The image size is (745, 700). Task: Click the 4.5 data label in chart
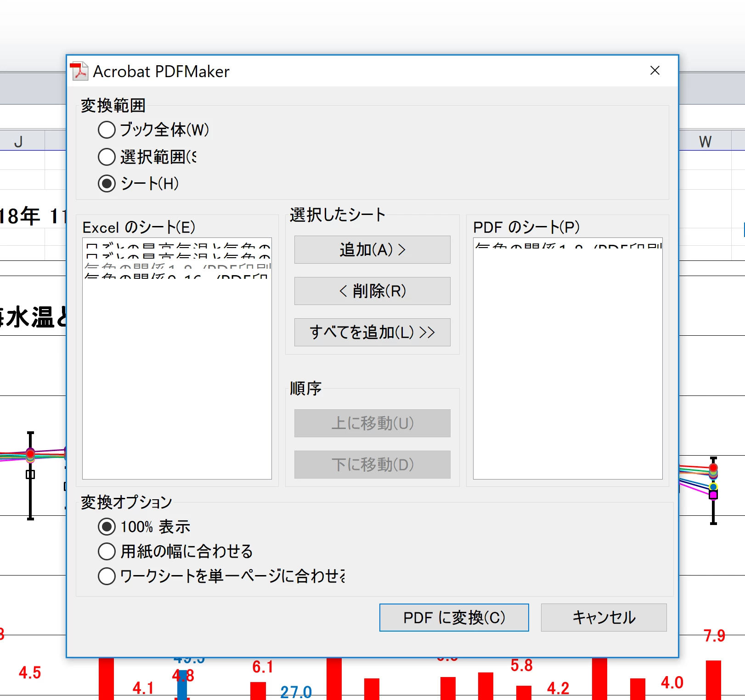[x=30, y=673]
